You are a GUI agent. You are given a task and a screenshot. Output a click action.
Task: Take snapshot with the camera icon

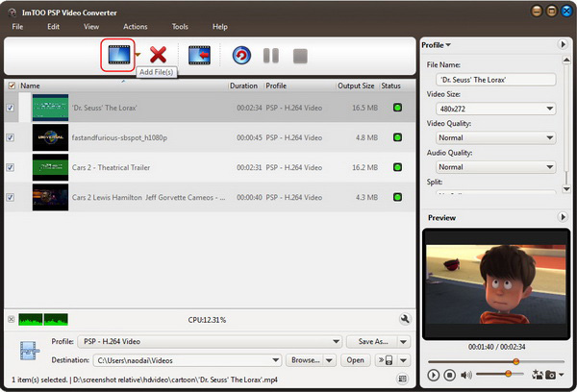[x=550, y=375]
